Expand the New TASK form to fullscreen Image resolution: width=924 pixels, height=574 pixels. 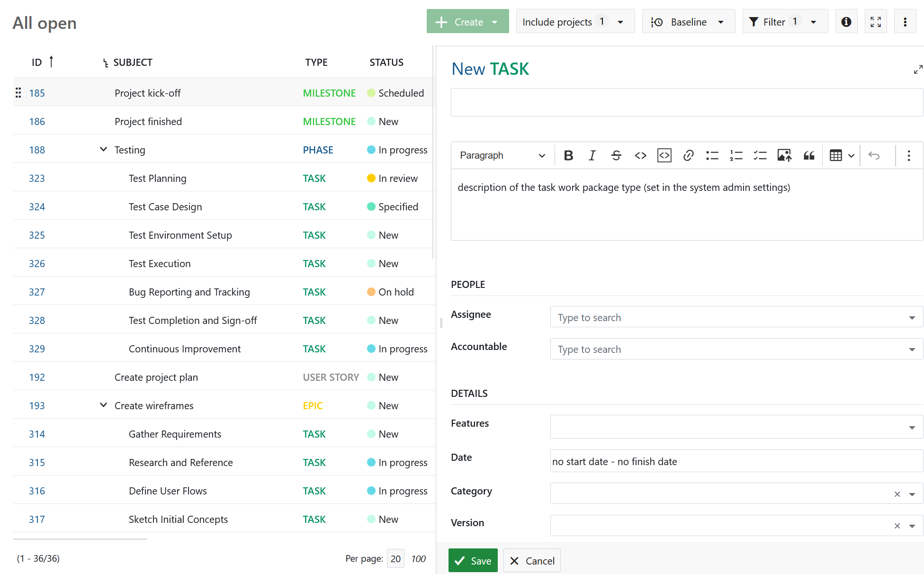pos(918,69)
